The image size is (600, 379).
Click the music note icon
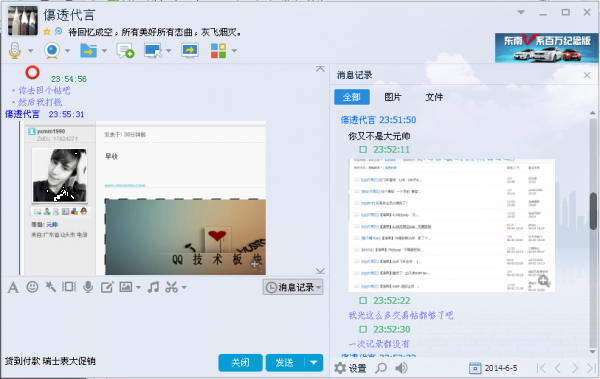[153, 287]
